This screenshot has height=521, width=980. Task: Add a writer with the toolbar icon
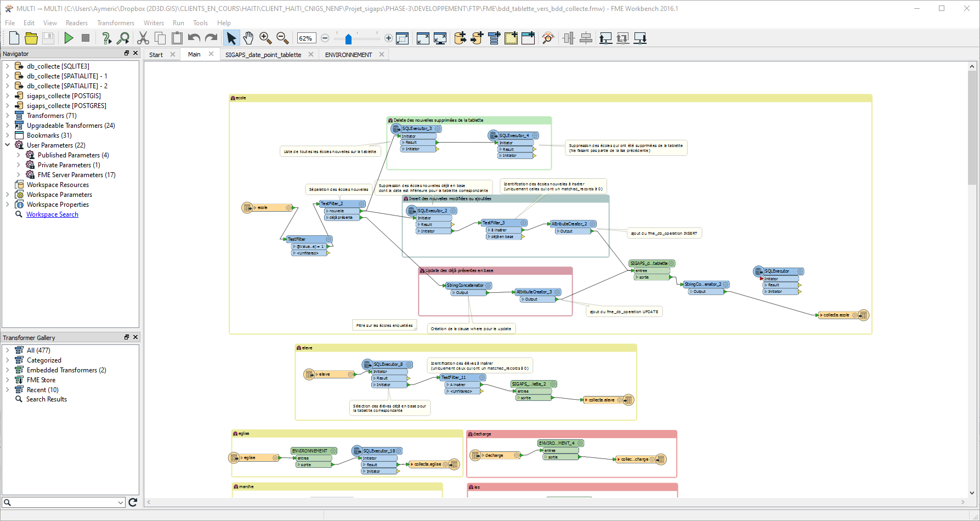477,38
